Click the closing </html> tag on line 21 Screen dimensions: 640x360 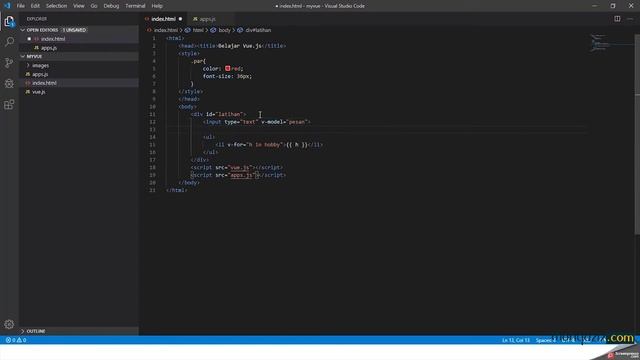(x=177, y=190)
